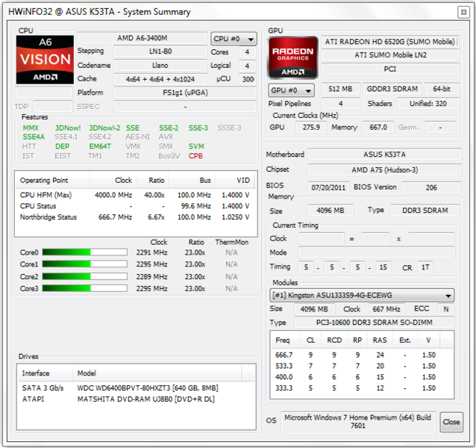Viewport: 476px width, 448px height.
Task: Click the GPU memory clock 667.0 field
Action: [x=378, y=127]
